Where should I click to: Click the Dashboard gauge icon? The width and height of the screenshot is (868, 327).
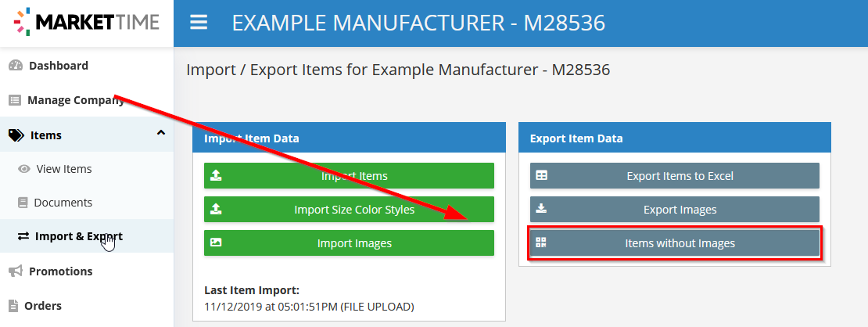click(x=15, y=66)
